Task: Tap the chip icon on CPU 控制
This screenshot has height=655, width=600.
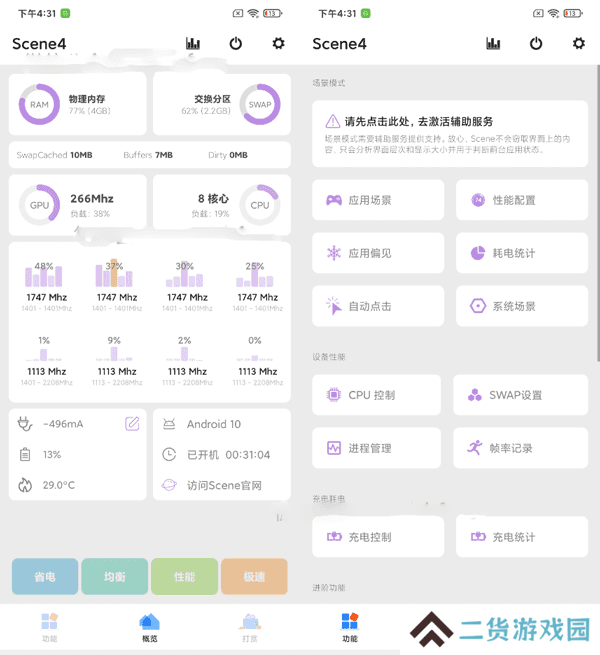Action: [x=333, y=395]
